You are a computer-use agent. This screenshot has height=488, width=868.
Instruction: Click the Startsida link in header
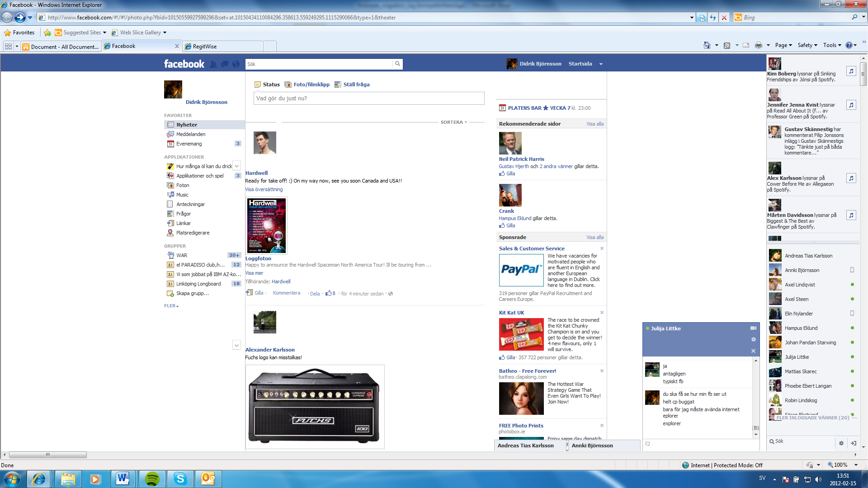580,64
